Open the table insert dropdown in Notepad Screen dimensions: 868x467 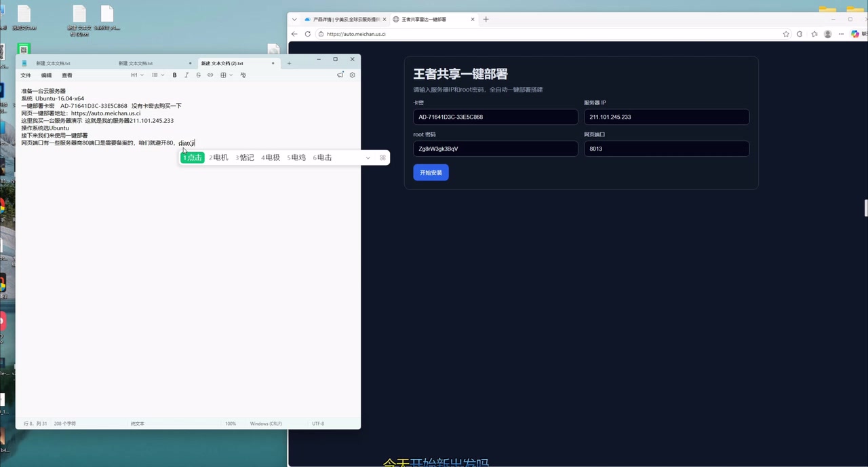(x=226, y=75)
